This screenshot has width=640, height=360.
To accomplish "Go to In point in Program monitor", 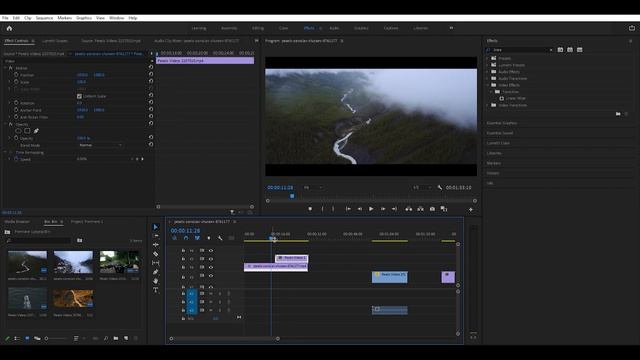I will [348, 209].
